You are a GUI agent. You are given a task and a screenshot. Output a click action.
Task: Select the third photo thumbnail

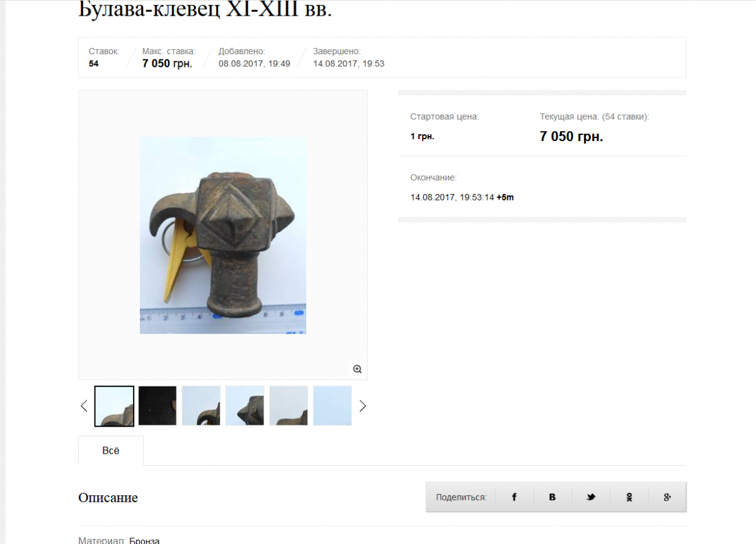[x=201, y=406]
